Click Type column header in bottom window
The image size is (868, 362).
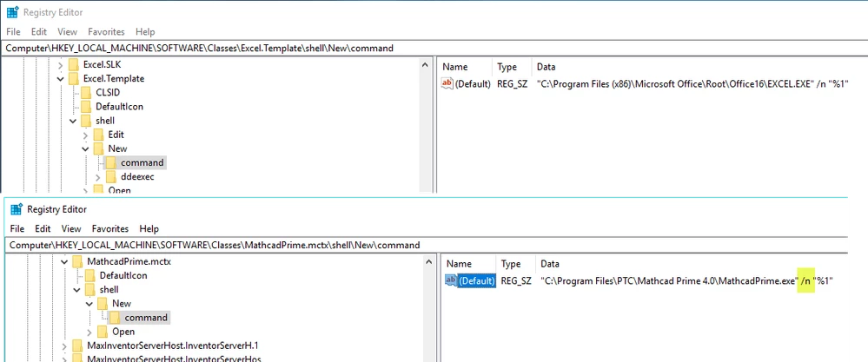coord(510,264)
